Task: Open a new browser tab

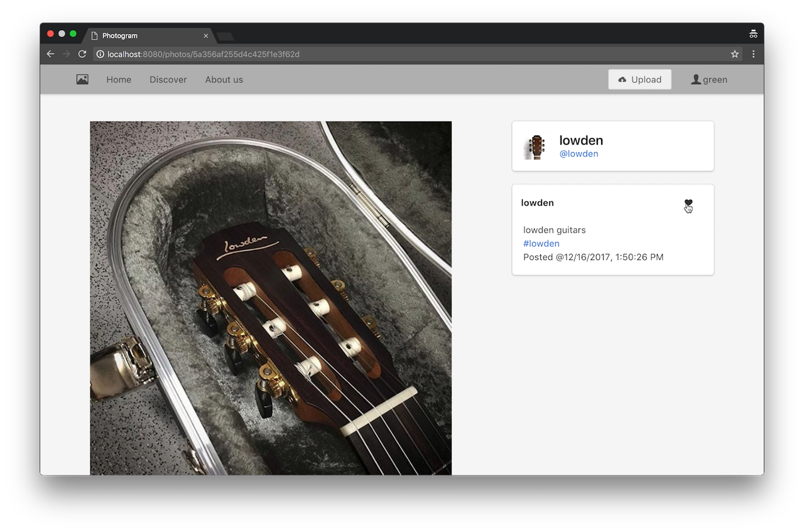Action: (225, 36)
